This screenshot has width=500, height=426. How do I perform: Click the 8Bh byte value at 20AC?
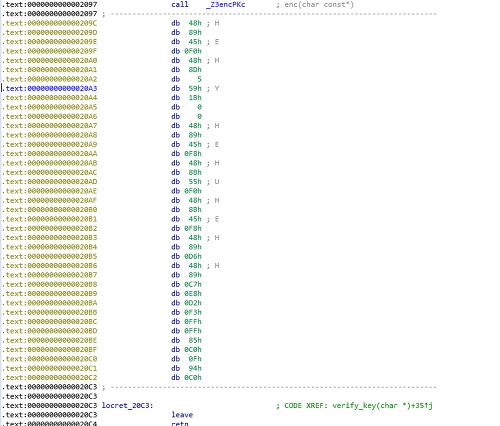pyautogui.click(x=195, y=172)
